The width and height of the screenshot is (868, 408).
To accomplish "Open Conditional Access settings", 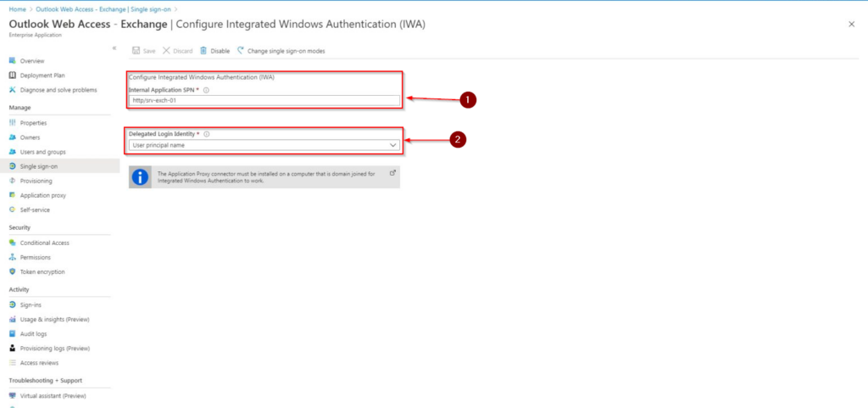I will click(x=45, y=243).
